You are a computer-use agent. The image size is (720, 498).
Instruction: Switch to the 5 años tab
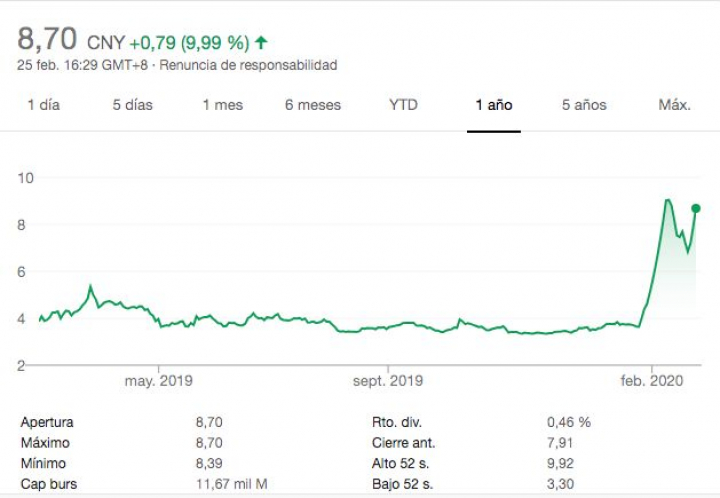click(584, 105)
